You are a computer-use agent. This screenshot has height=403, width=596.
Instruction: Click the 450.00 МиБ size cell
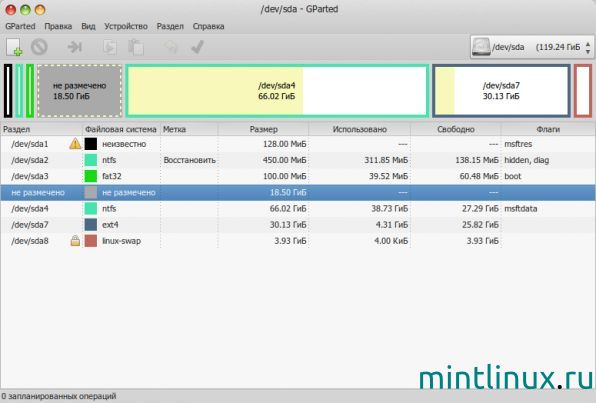284,160
